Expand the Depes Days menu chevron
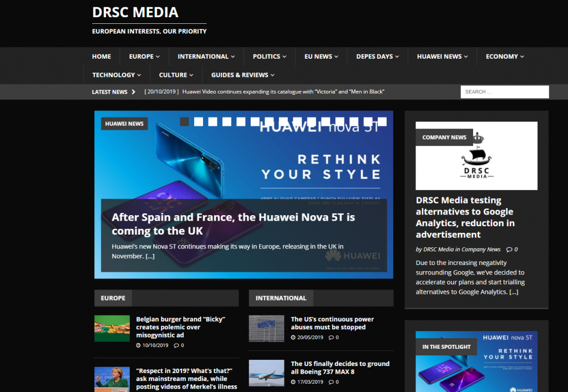Image resolution: width=568 pixels, height=392 pixels. click(397, 57)
